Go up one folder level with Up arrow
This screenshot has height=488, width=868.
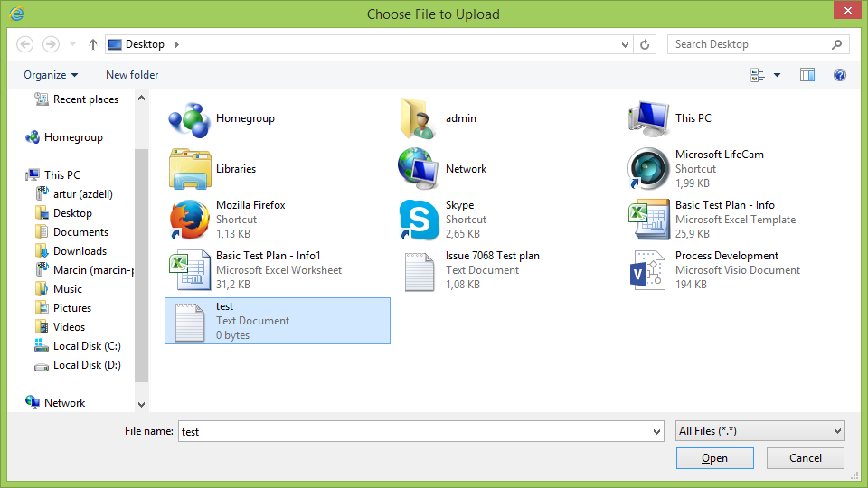click(93, 44)
